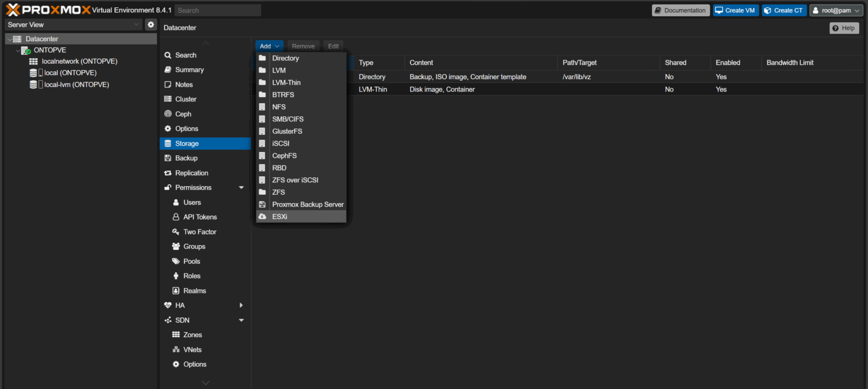868x389 pixels.
Task: Toggle the Add storage dropdown button
Action: coord(270,46)
